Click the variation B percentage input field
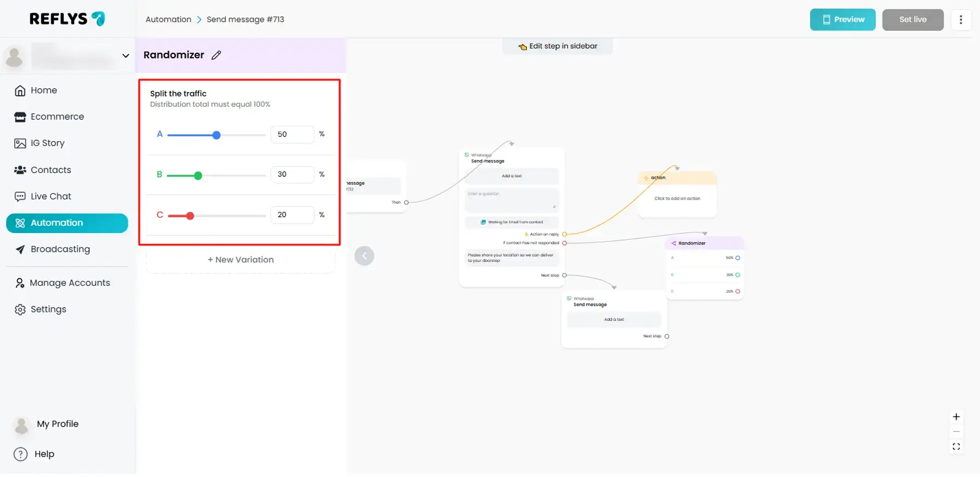 [x=292, y=175]
